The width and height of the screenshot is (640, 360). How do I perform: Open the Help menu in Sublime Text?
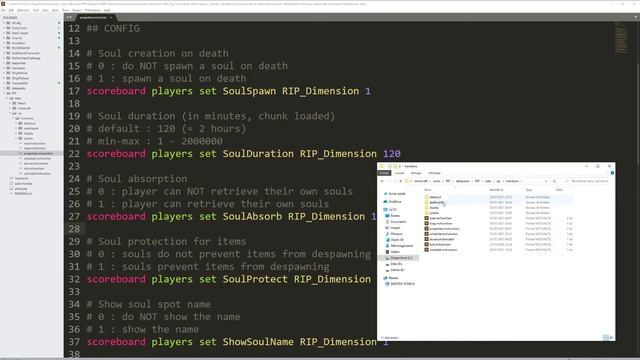tap(107, 10)
